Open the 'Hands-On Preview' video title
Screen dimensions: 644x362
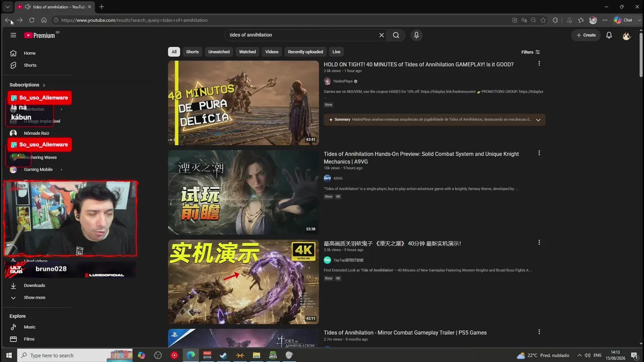pyautogui.click(x=421, y=158)
